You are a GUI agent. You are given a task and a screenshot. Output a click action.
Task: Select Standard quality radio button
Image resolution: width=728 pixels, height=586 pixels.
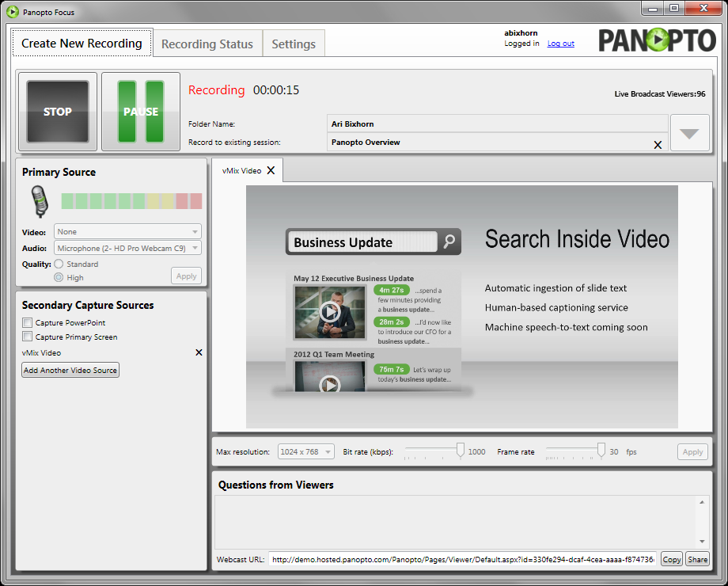(59, 264)
